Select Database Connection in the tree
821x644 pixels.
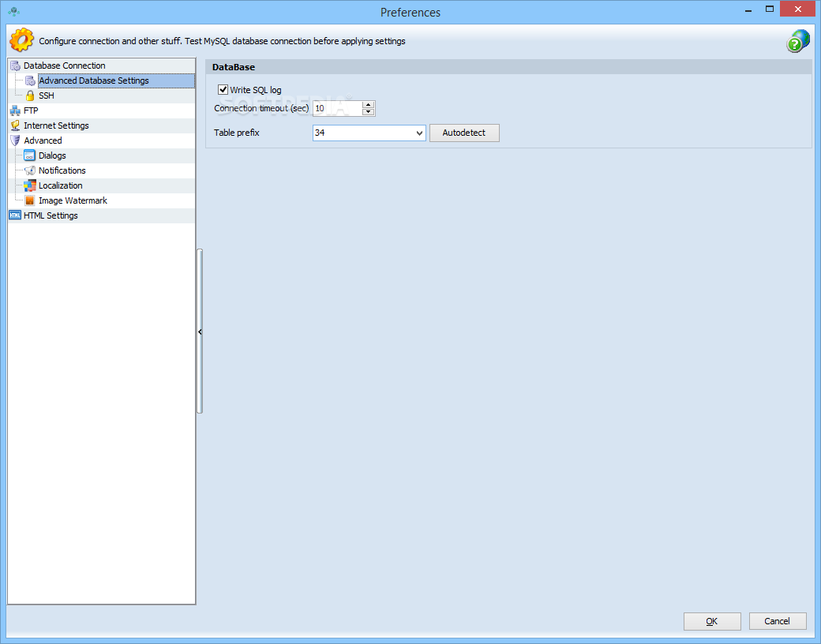click(x=65, y=66)
